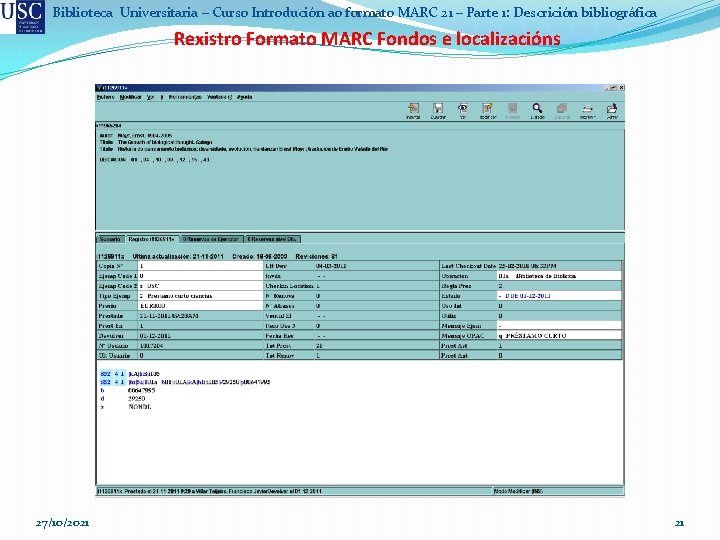Click the Última actualización 21-11-2011 text
The height and width of the screenshot is (540, 720).
(x=178, y=256)
